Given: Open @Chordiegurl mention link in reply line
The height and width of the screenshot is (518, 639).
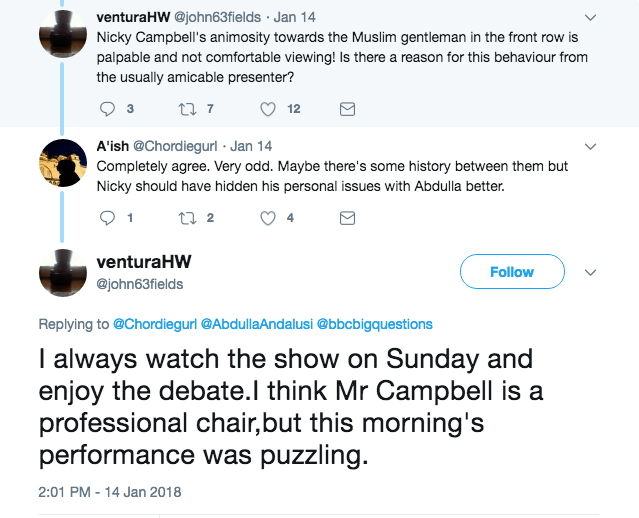Looking at the screenshot, I should 154,324.
